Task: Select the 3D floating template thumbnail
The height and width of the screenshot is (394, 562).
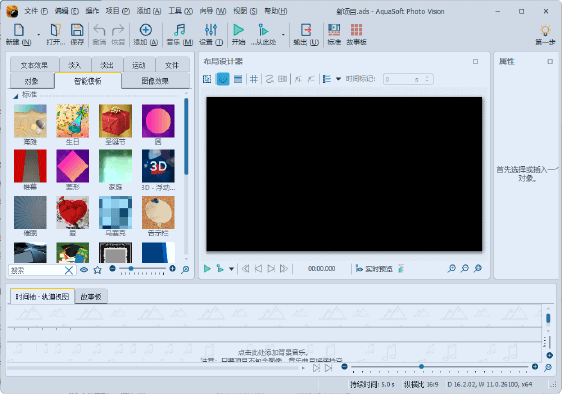Action: [x=158, y=166]
